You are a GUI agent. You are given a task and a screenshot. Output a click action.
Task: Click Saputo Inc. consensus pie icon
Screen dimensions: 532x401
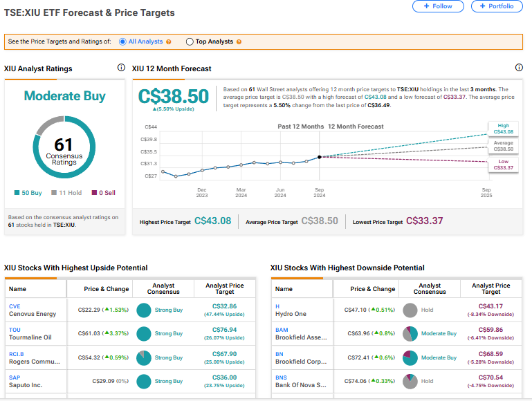(x=143, y=382)
